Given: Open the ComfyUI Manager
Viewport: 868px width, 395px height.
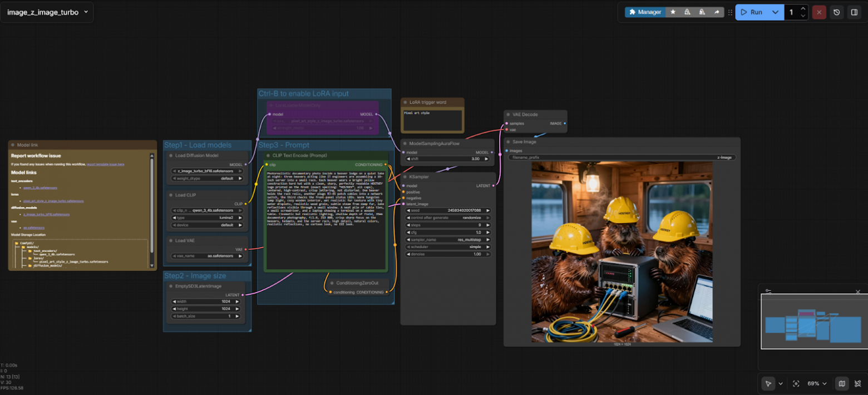Looking at the screenshot, I should [x=645, y=12].
